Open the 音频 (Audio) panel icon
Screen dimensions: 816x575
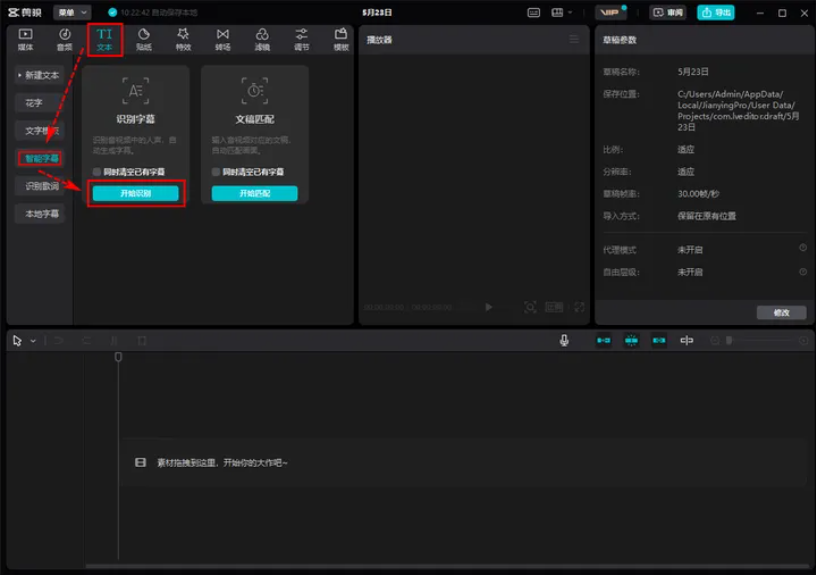pos(64,39)
